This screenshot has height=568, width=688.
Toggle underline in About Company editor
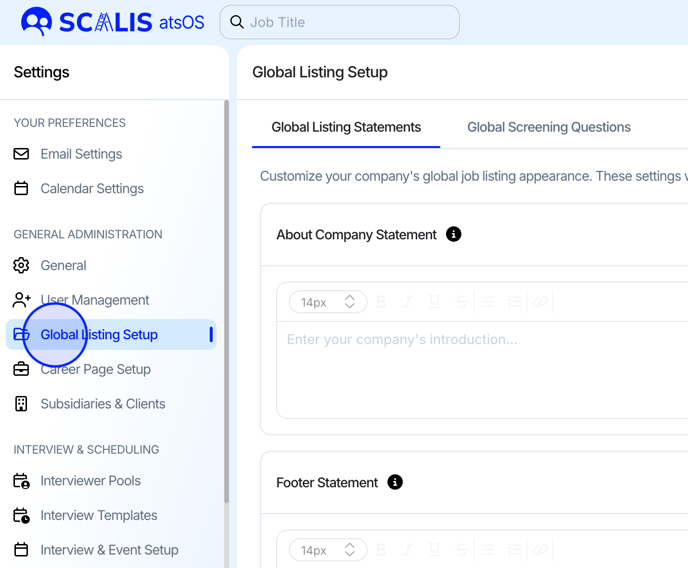pyautogui.click(x=434, y=301)
